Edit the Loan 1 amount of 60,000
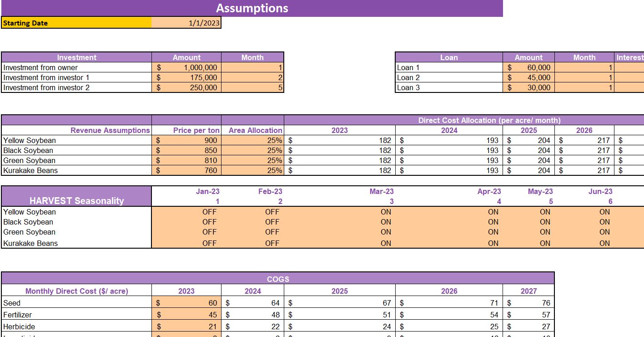Screen dimensions: 644x337 529,67
